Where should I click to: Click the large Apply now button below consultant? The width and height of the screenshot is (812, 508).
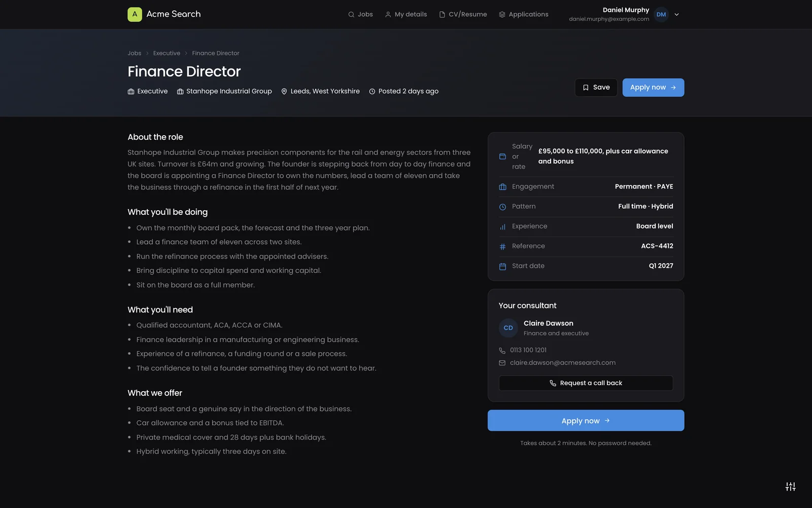tap(586, 421)
